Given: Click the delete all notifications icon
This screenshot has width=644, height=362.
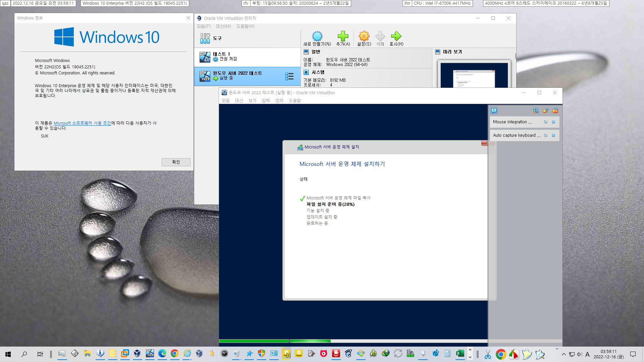Looking at the screenshot, I should [555, 111].
